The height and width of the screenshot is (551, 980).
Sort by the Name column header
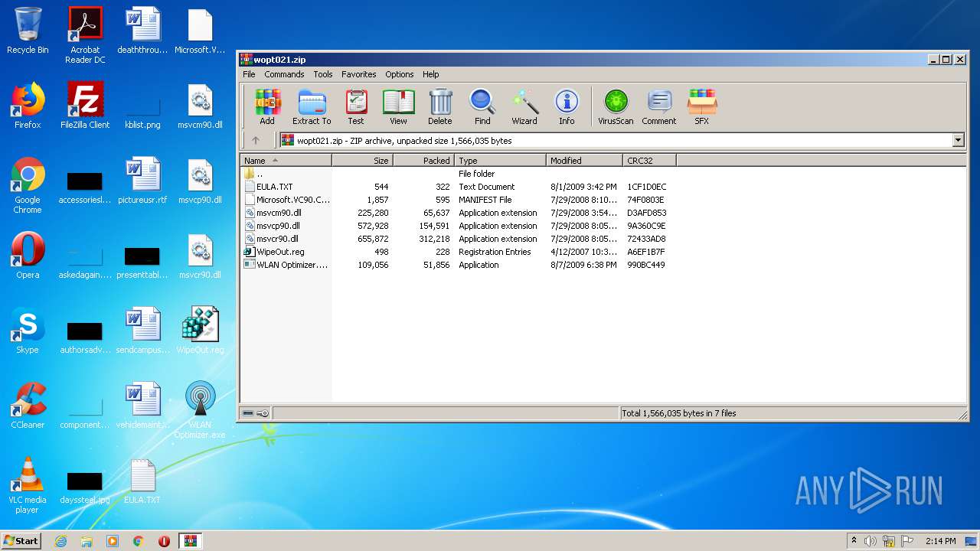[286, 161]
